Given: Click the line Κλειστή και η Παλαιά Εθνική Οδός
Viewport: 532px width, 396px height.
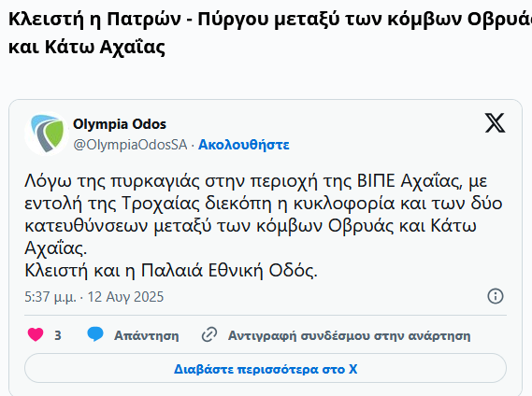Looking at the screenshot, I should (x=171, y=271).
